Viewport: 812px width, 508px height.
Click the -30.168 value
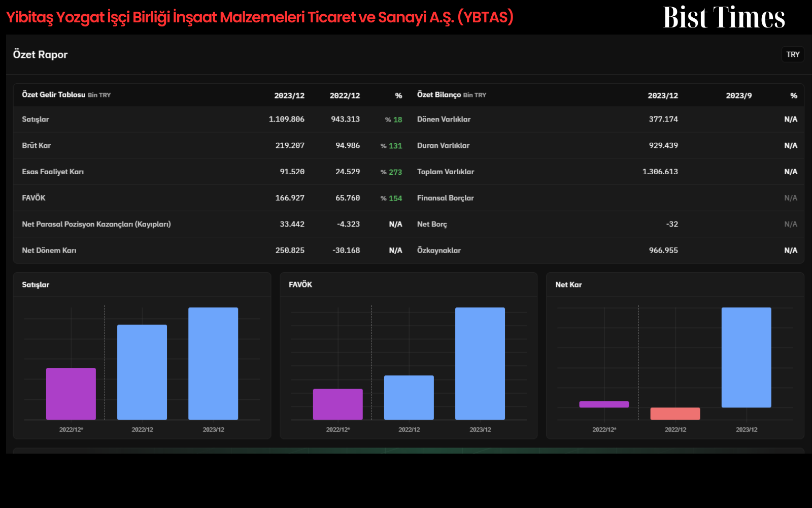tap(346, 250)
